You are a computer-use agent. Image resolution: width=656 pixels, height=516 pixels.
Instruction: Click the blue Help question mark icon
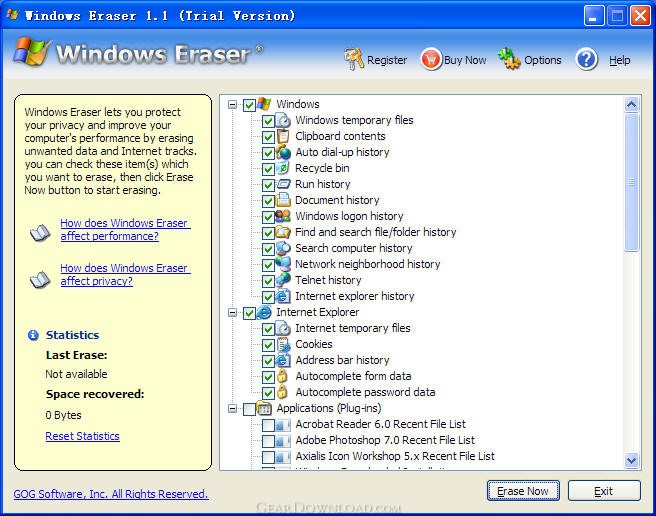point(587,59)
